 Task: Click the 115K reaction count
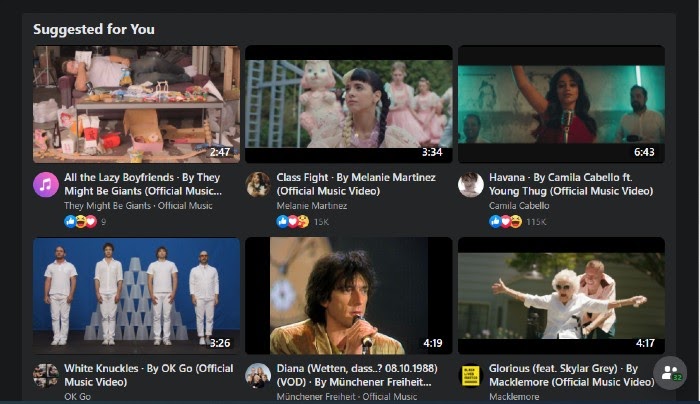[x=536, y=222]
